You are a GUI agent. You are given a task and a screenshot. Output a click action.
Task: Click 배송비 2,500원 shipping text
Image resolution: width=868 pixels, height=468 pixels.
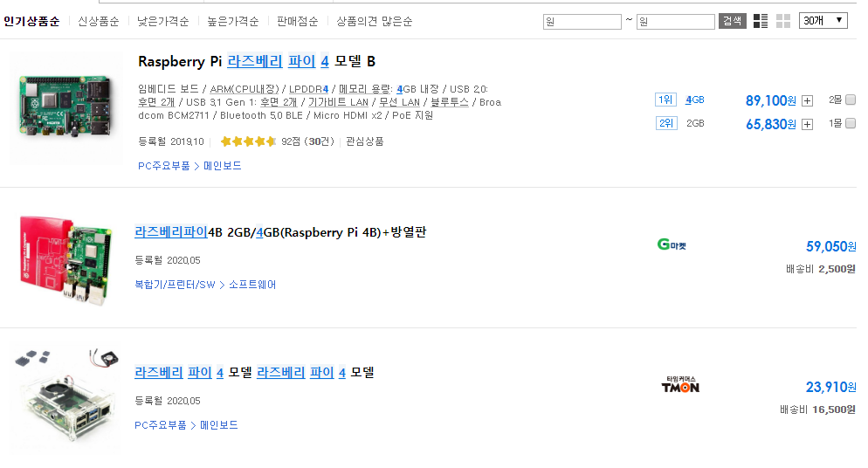821,270
